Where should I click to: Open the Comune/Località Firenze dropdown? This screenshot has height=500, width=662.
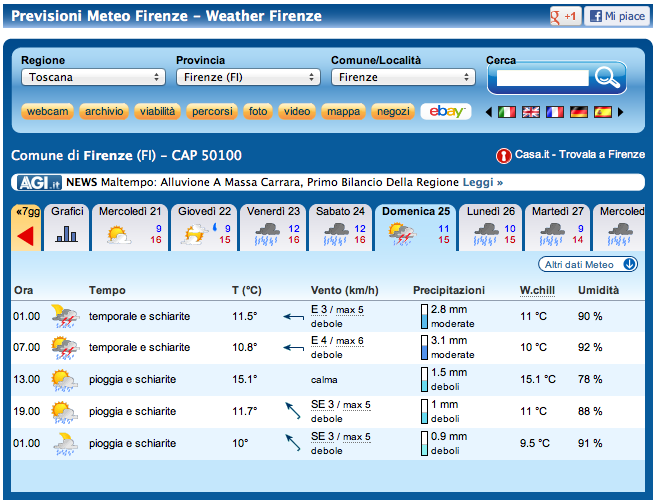pos(402,77)
